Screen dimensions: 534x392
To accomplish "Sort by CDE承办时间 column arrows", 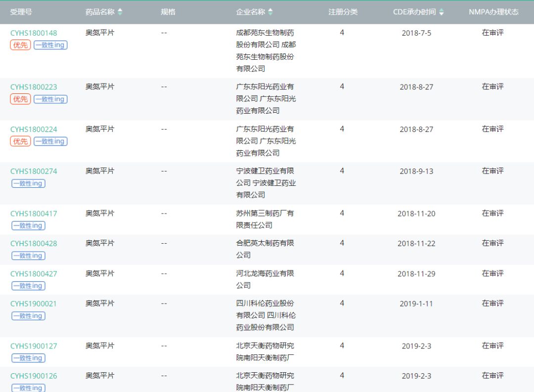I will pos(442,12).
